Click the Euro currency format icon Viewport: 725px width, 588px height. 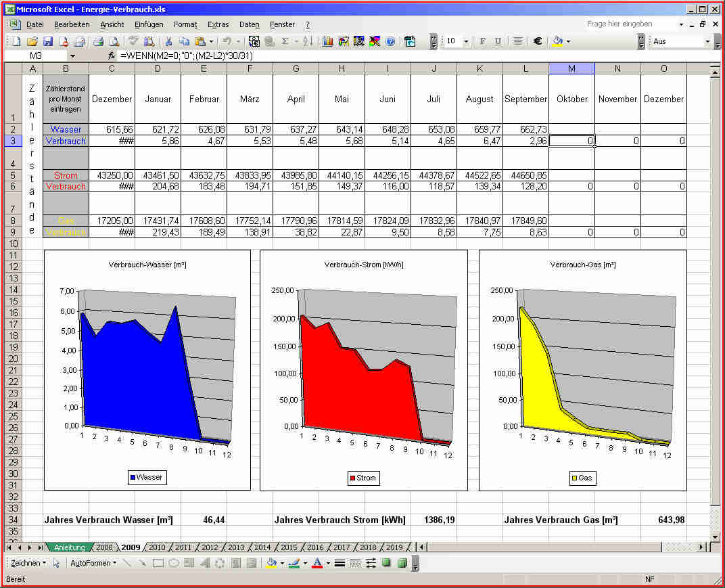[538, 41]
